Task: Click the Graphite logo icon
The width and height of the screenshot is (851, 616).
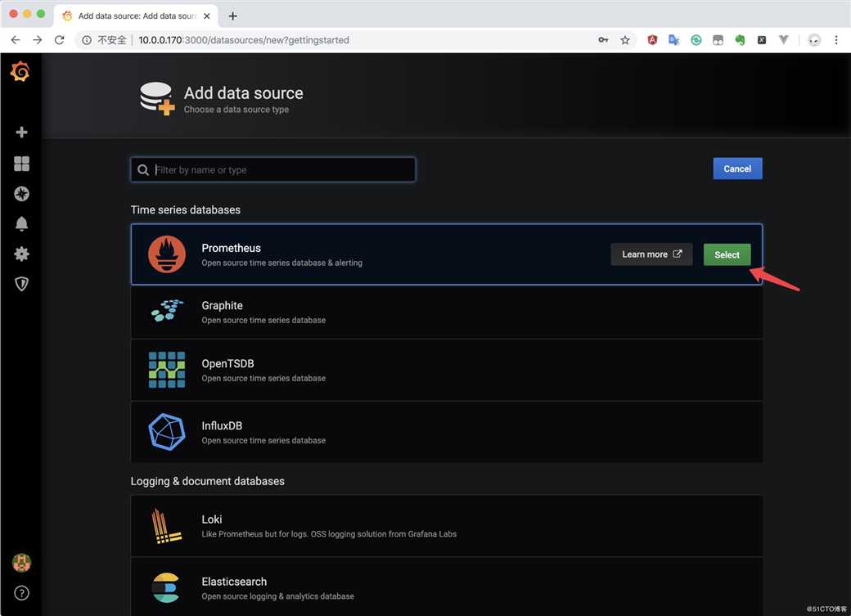Action: point(167,310)
